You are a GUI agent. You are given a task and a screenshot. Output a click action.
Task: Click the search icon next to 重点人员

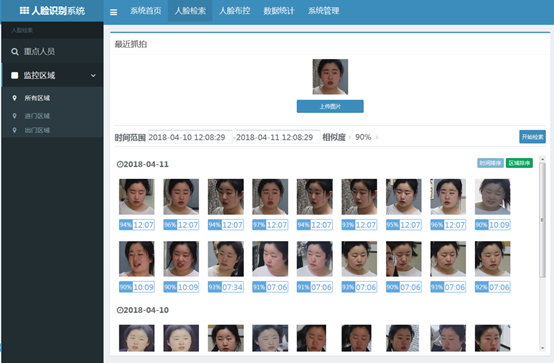[15, 52]
